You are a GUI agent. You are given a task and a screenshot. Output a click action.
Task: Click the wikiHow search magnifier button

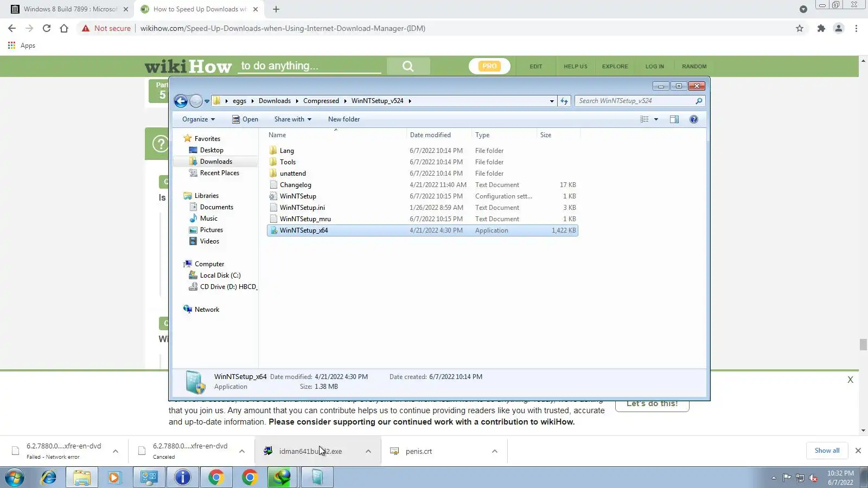coord(409,66)
